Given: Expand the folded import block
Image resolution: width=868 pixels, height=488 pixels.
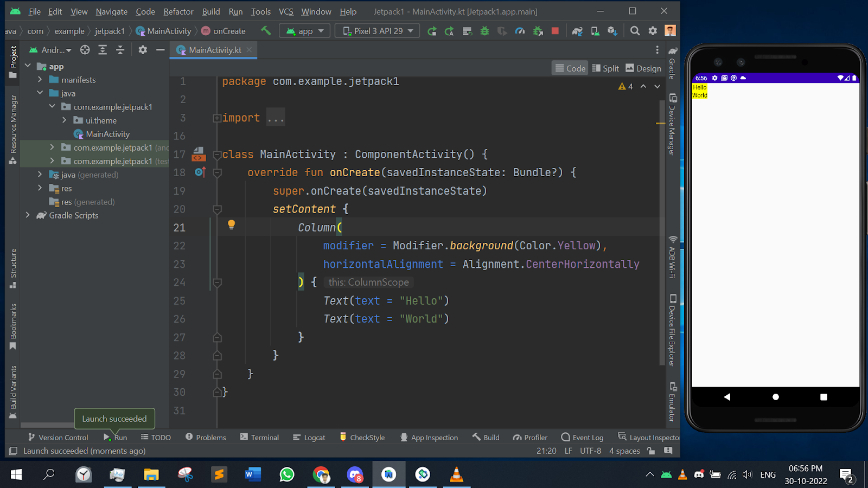Looking at the screenshot, I should [217, 118].
